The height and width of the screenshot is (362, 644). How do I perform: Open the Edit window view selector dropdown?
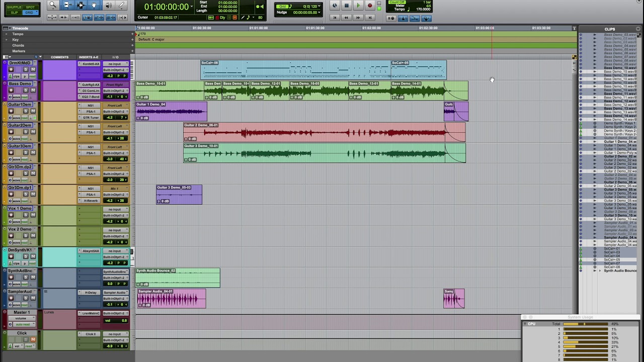(x=7, y=57)
